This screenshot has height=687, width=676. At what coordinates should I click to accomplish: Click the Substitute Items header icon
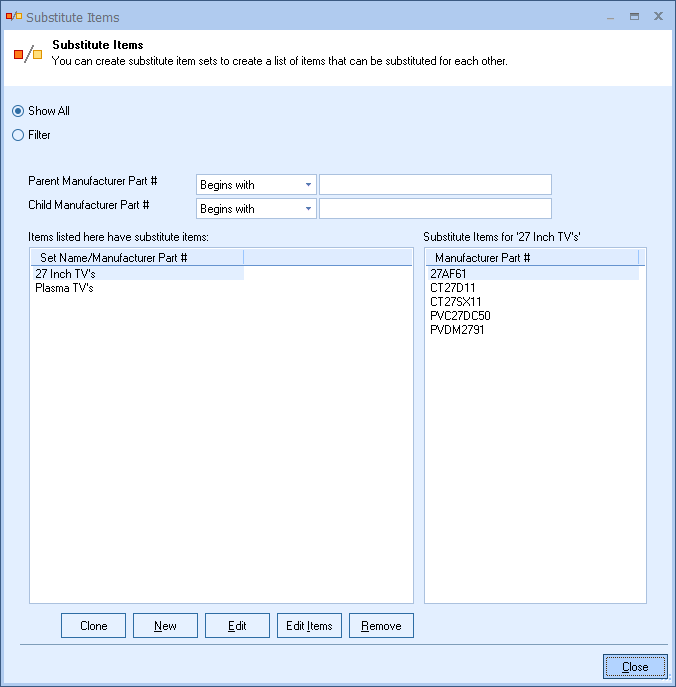tap(28, 53)
